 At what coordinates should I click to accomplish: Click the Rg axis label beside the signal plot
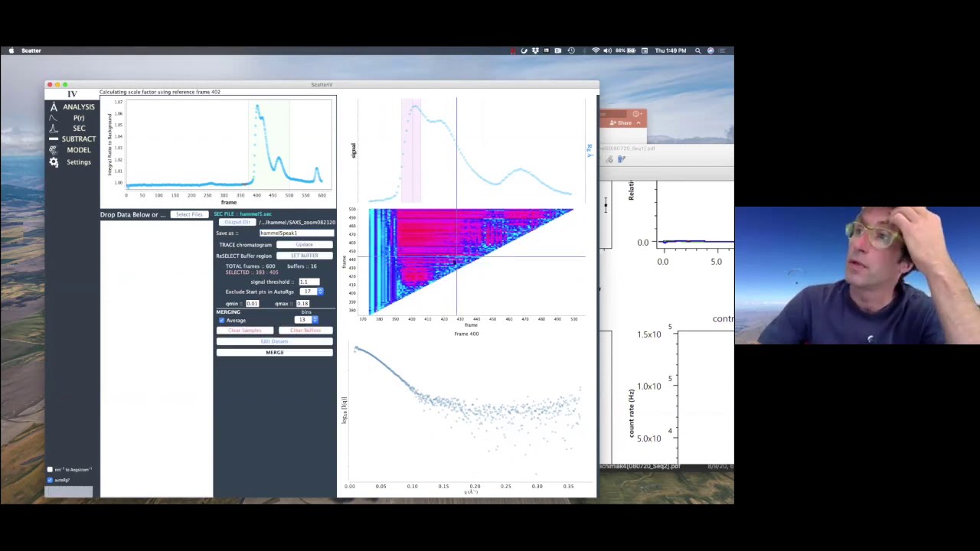point(589,150)
